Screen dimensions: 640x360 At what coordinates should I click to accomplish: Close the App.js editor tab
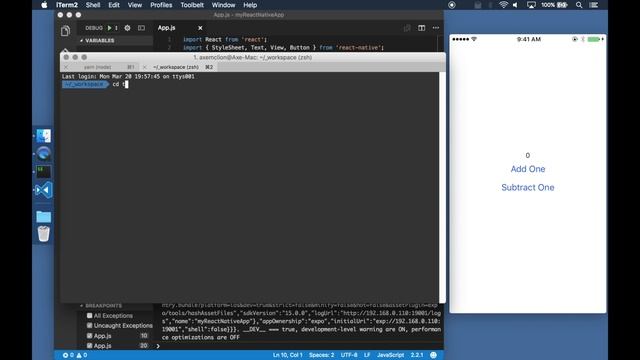200,28
